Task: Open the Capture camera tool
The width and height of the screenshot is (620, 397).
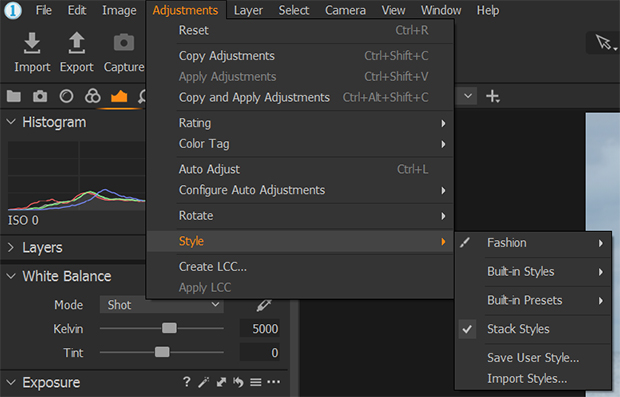Action: tap(124, 43)
